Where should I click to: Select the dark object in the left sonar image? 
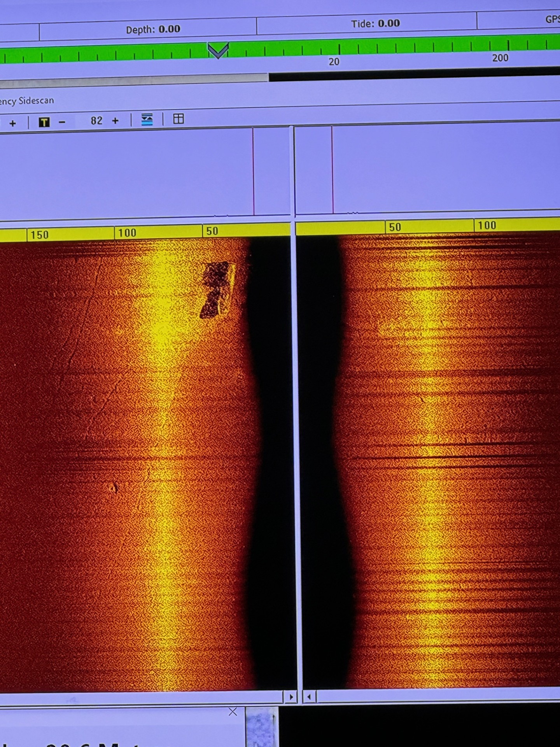tap(217, 289)
